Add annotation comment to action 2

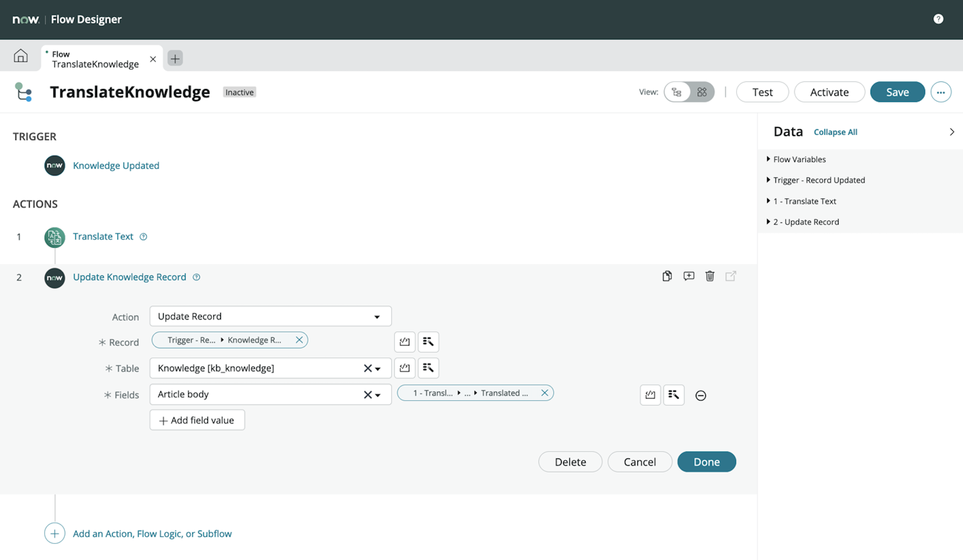pos(688,276)
